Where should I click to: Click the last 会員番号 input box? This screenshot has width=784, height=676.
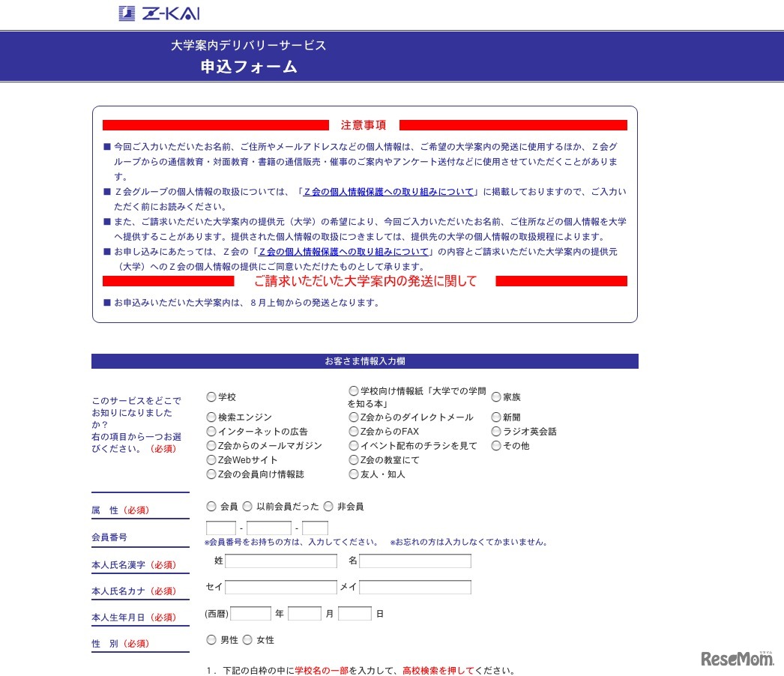pyautogui.click(x=315, y=528)
